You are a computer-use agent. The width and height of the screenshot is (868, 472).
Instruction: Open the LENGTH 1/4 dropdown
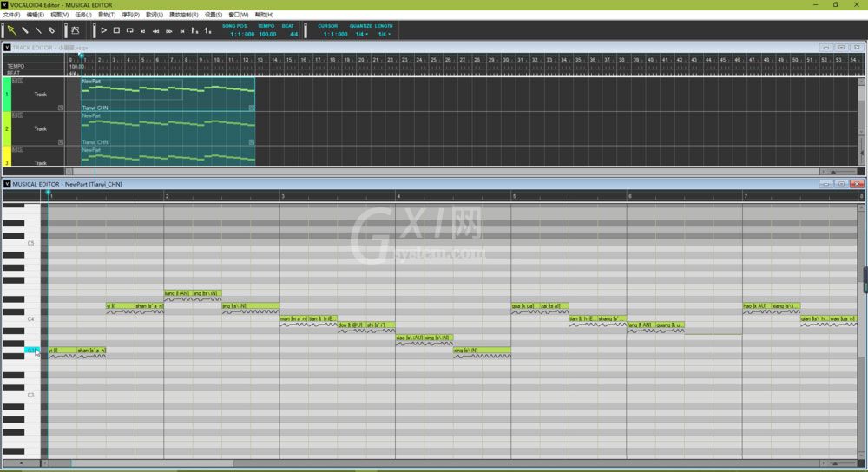385,35
